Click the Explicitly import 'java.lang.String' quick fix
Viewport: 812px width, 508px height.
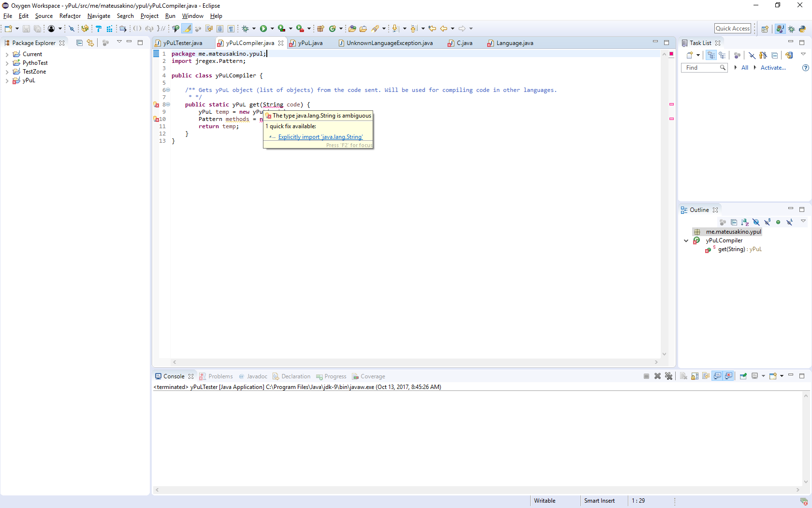pyautogui.click(x=320, y=137)
